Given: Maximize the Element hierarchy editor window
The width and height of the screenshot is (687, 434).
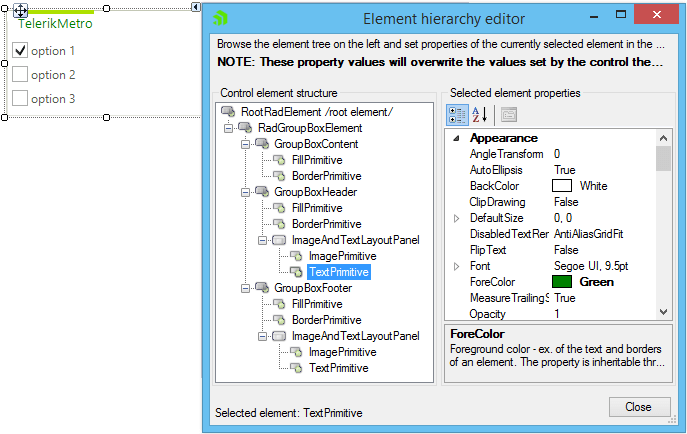Looking at the screenshot, I should [x=620, y=14].
